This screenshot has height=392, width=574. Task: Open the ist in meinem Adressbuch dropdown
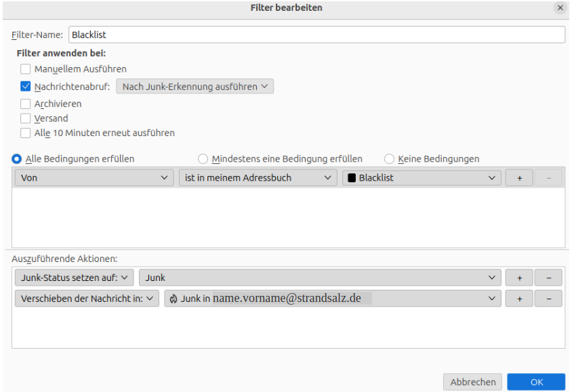[x=258, y=178]
